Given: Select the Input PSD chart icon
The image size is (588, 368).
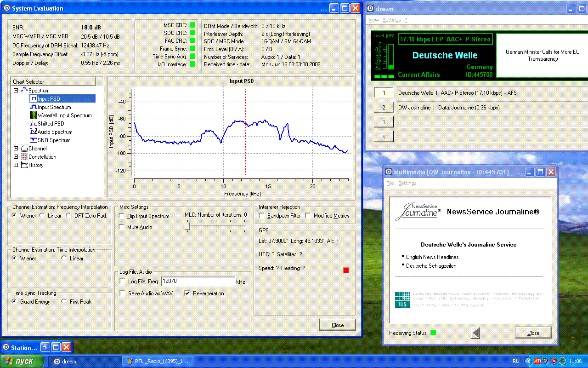Looking at the screenshot, I should pos(34,98).
